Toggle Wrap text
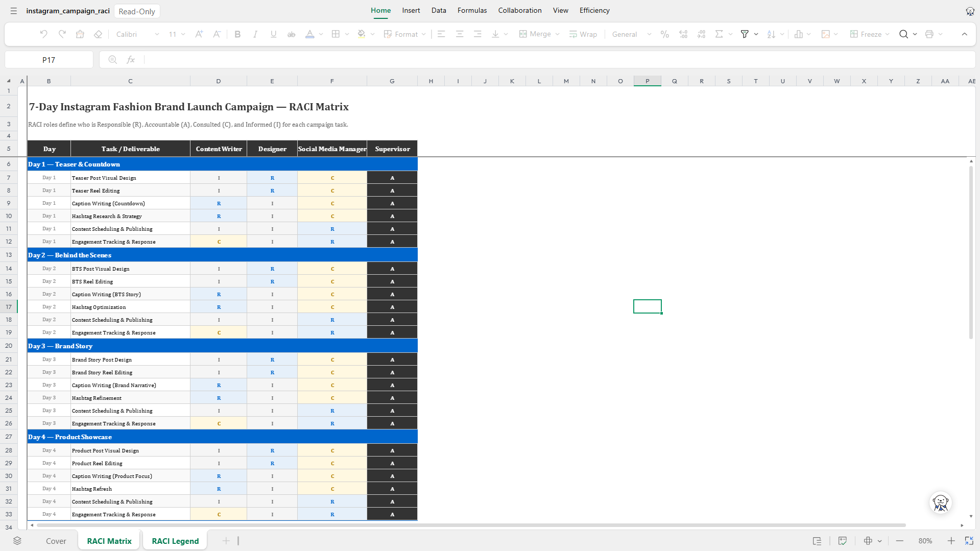This screenshot has width=980, height=551. [583, 34]
